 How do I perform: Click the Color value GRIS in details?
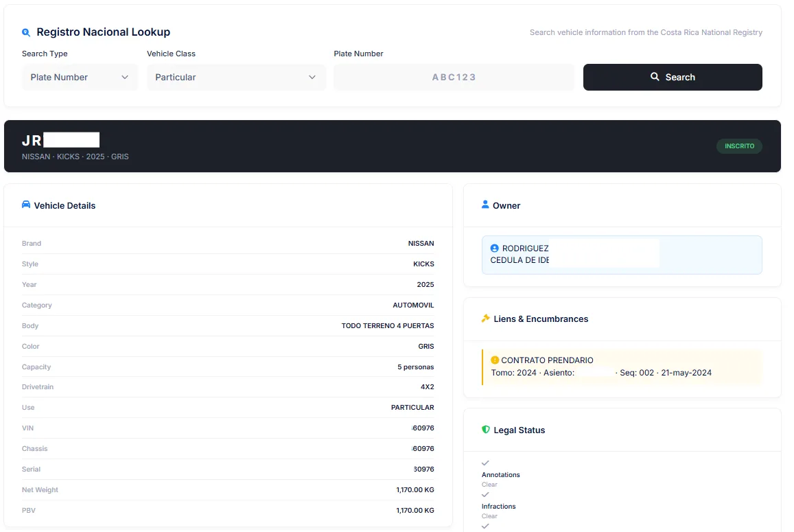[x=426, y=347]
